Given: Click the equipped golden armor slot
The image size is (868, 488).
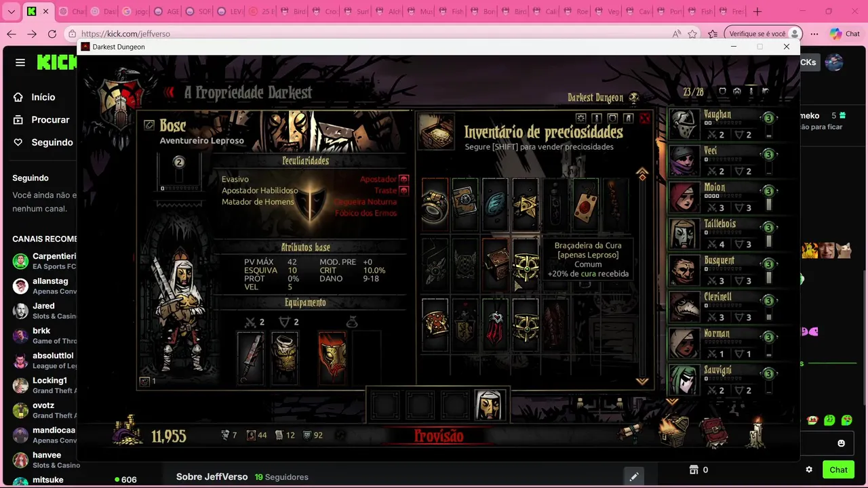Looking at the screenshot, I should pyautogui.click(x=285, y=358).
